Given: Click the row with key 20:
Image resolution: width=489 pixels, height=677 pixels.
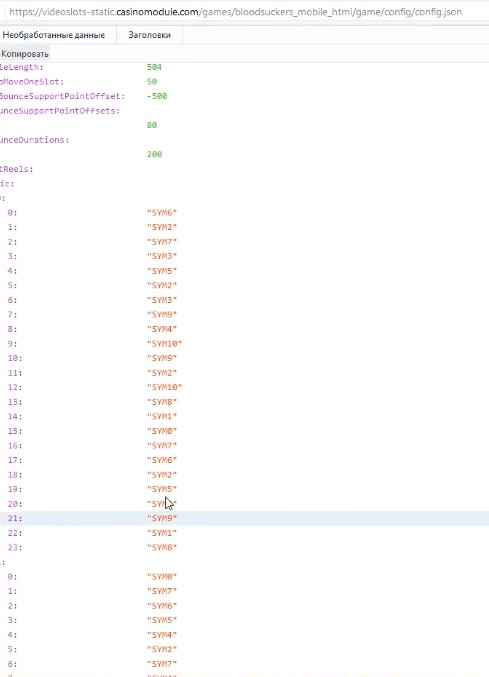Looking at the screenshot, I should tap(244, 504).
